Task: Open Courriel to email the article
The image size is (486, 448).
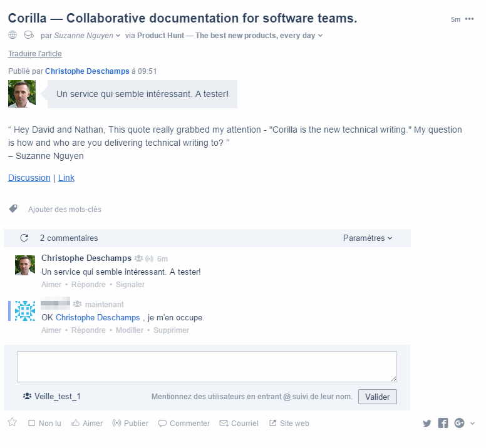Action: 239,424
